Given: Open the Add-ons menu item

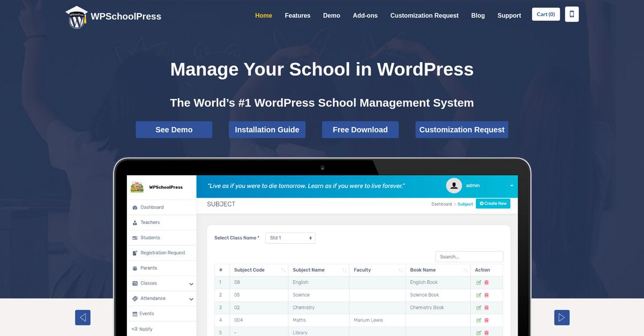Looking at the screenshot, I should [365, 16].
